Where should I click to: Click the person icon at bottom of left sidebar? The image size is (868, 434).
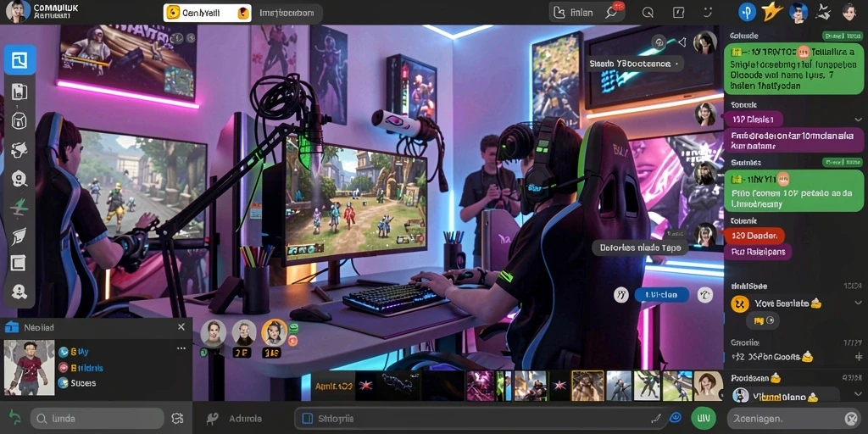[x=19, y=292]
